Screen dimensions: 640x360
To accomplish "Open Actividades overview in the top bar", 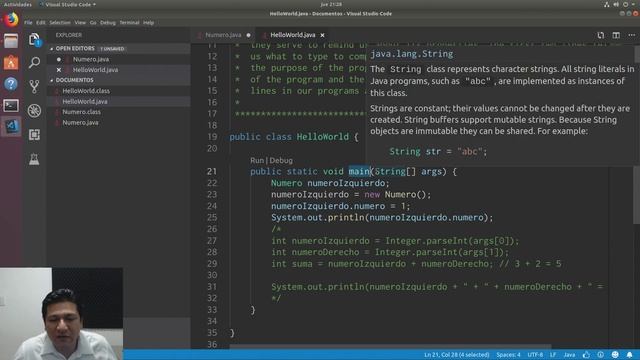I will click(x=18, y=4).
